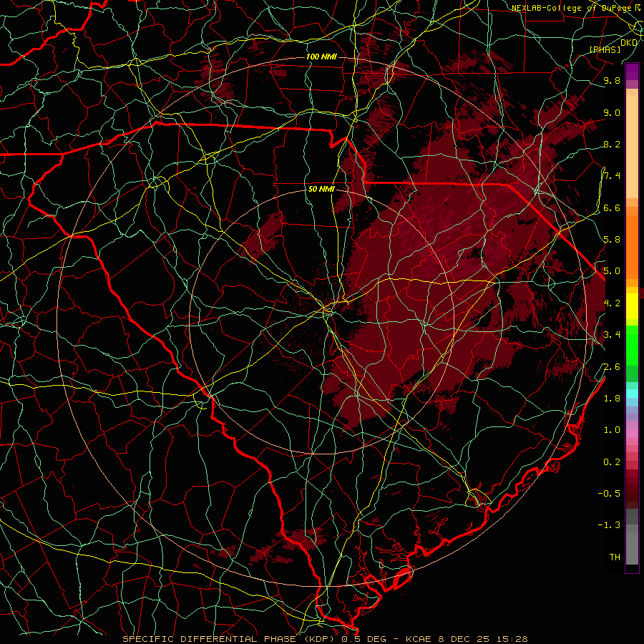Click the "KCAE 8 DEC 25 15:28" timestamp
The width and height of the screenshot is (644, 644).
point(467,639)
